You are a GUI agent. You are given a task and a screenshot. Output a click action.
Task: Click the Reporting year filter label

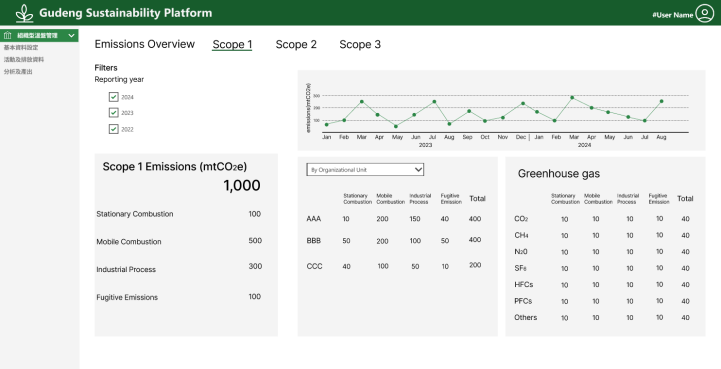click(x=119, y=80)
